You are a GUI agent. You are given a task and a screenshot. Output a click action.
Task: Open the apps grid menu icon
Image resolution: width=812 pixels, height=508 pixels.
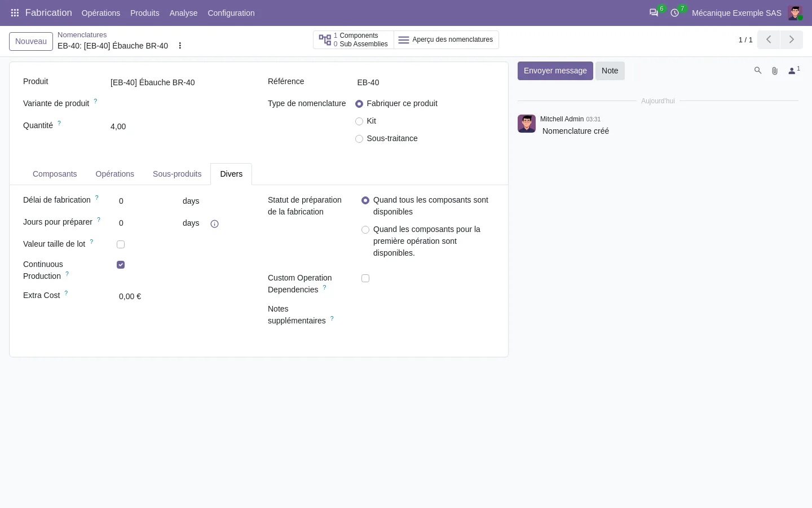coord(15,13)
